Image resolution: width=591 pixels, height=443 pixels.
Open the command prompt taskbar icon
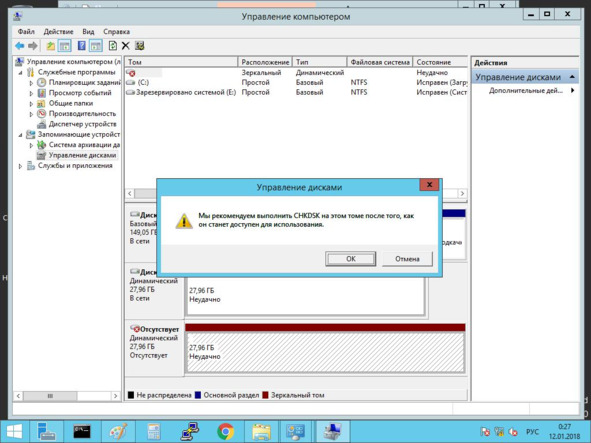(82, 432)
